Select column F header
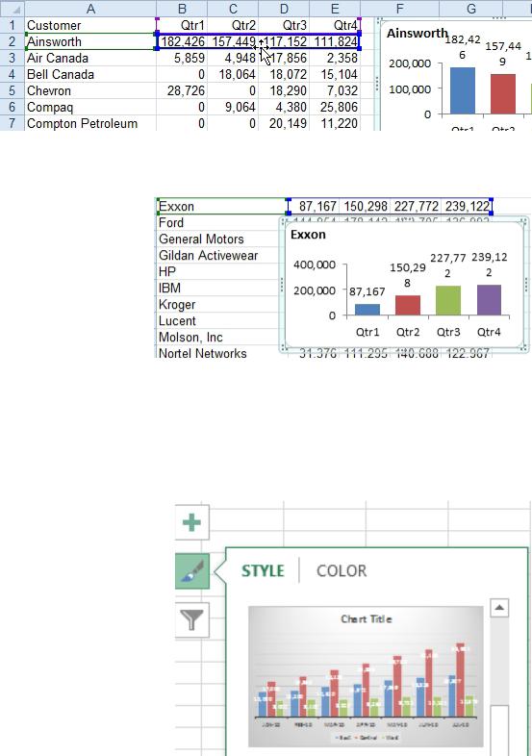This screenshot has width=532, height=756. coord(400,9)
